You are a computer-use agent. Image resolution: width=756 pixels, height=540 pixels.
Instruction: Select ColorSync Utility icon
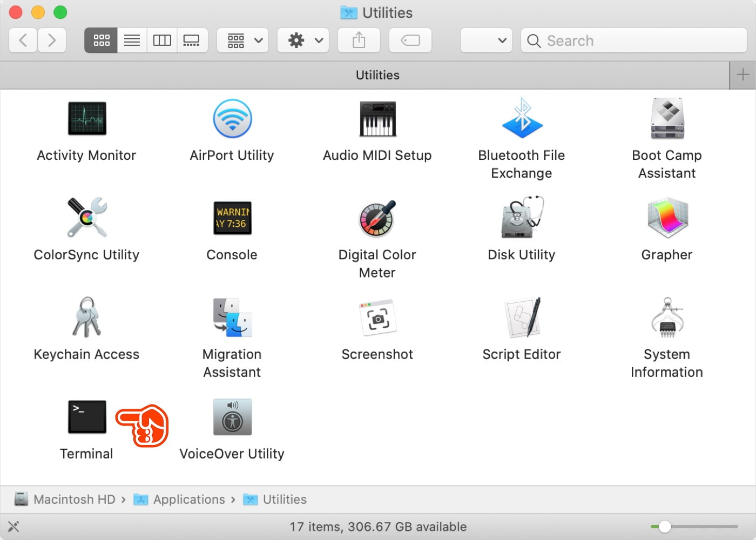(x=87, y=218)
